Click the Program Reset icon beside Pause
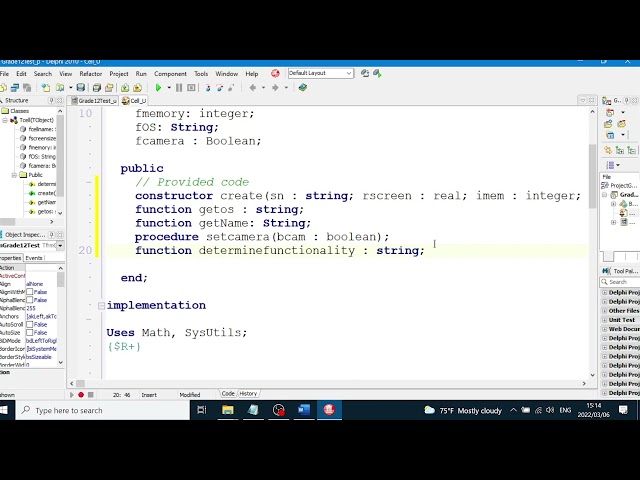The image size is (640, 480). (191, 87)
